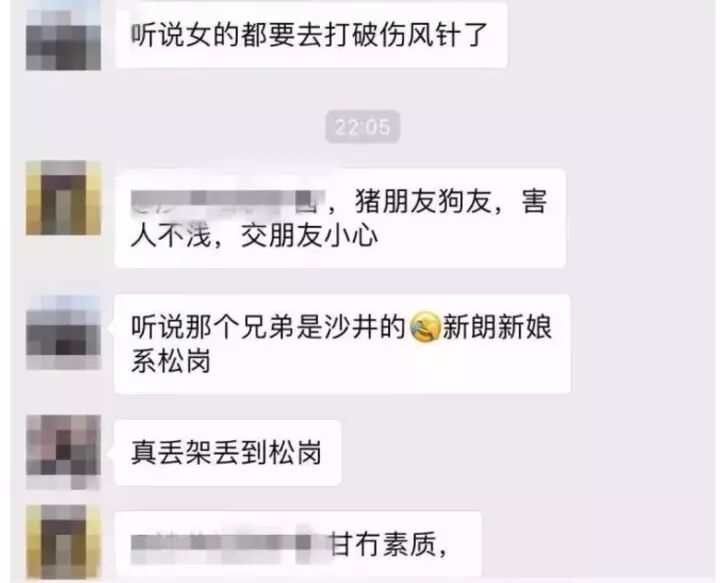Select the 听说那个兄弟是沙井的 message text
Viewport: 720px width, 583px height.
tap(268, 327)
